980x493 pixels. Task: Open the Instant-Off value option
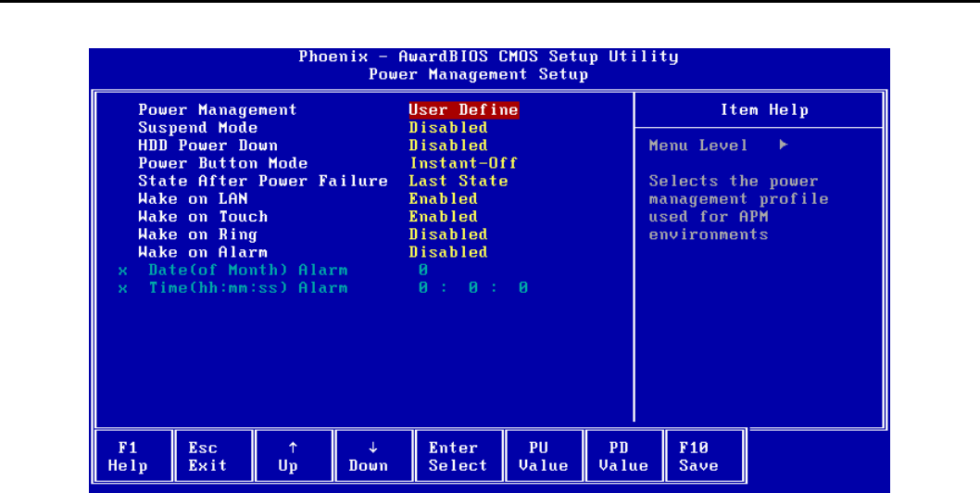pos(464,163)
